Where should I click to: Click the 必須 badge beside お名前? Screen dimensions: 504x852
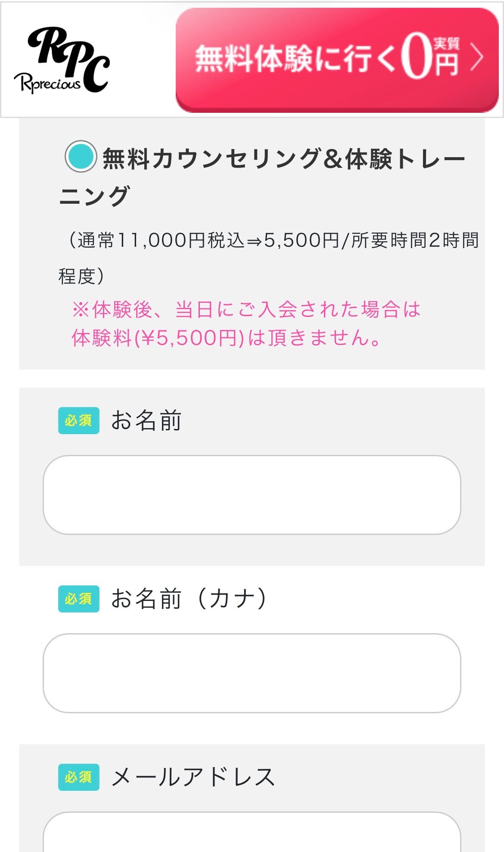click(78, 420)
